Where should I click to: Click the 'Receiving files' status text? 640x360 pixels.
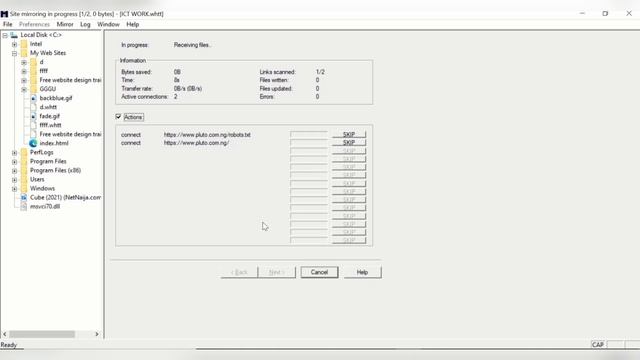[192, 45]
